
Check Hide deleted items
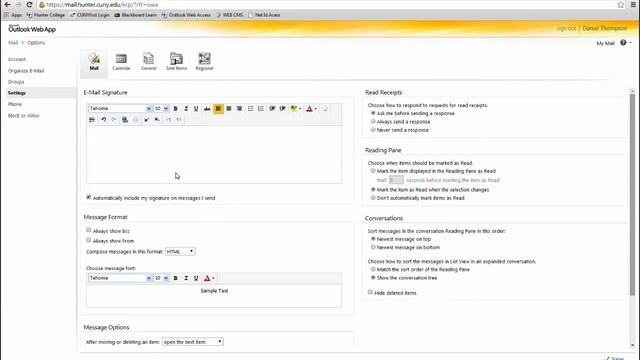[370, 292]
